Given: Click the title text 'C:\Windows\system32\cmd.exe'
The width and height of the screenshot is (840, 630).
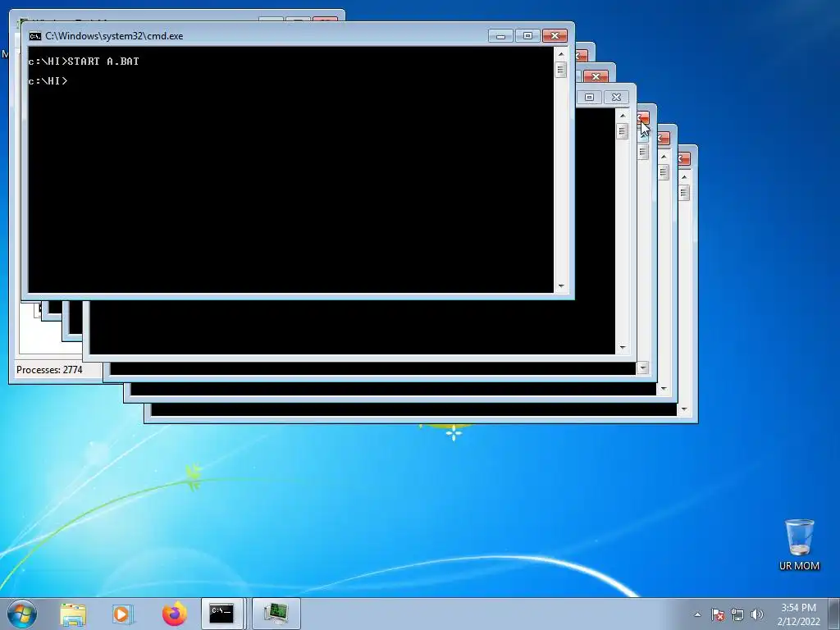Looking at the screenshot, I should coord(114,36).
